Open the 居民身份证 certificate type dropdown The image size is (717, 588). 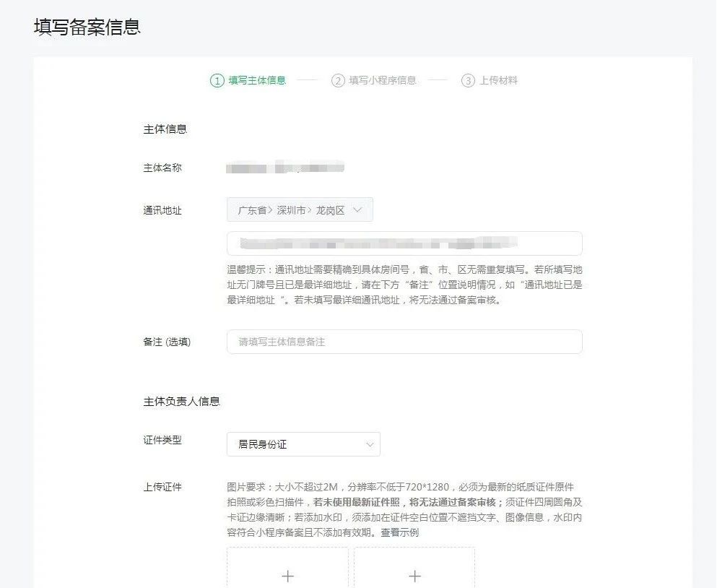coord(303,444)
